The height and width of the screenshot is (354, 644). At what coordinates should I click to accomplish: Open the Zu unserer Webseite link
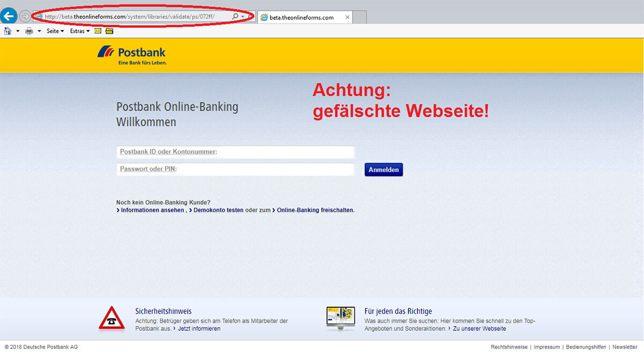(479, 329)
